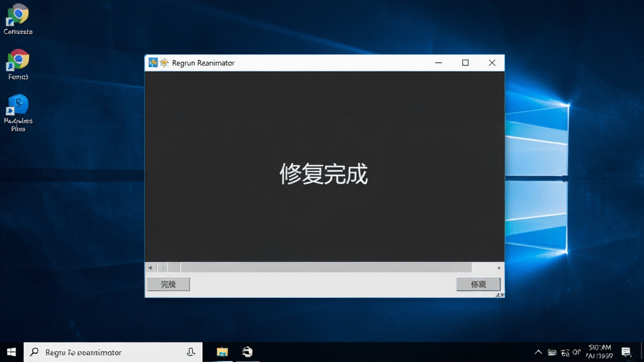
Task: Click the resize grip at window corner
Action: [x=500, y=295]
